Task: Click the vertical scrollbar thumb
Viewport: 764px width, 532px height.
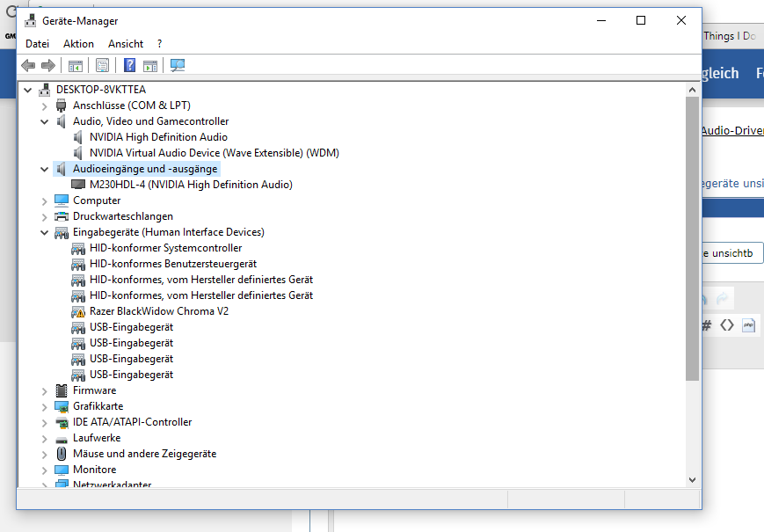Action: coord(693,238)
